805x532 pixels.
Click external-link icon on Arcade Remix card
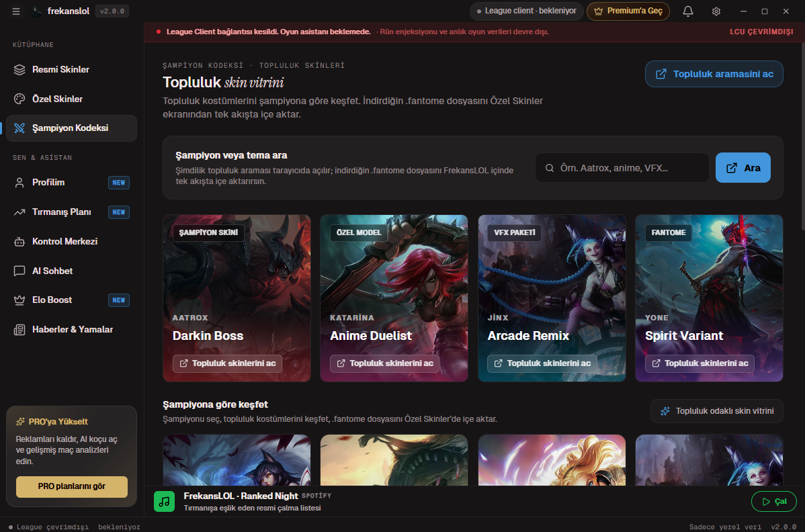(498, 363)
